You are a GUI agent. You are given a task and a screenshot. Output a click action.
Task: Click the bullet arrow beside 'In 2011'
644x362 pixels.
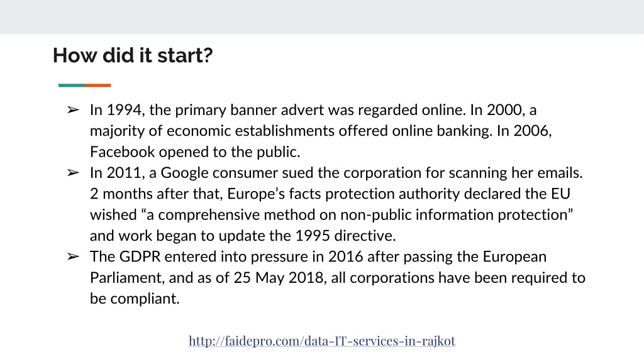coord(73,173)
